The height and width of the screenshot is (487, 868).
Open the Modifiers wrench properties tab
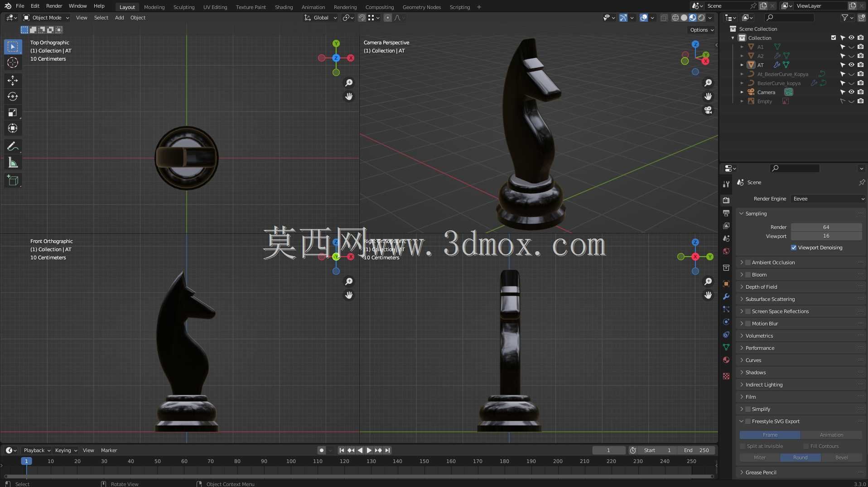(726, 296)
